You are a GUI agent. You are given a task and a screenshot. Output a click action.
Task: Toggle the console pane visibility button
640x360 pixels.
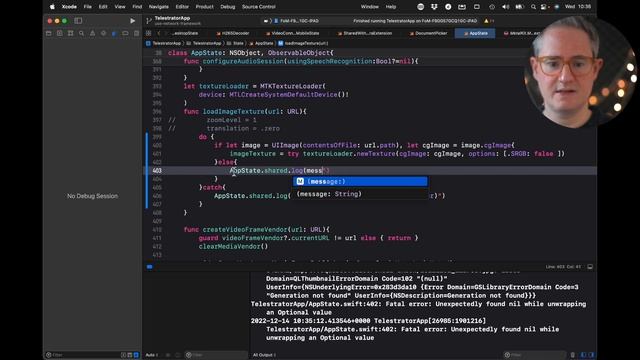(x=591, y=355)
